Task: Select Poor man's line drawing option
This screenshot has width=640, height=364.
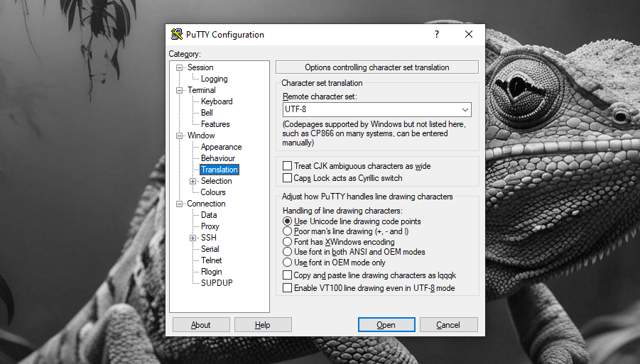Action: (288, 231)
